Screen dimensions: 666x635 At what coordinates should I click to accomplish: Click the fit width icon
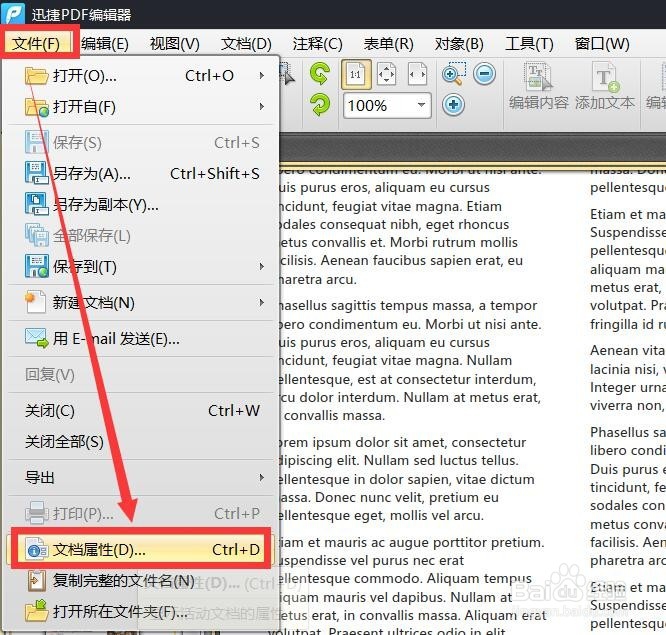pyautogui.click(x=417, y=74)
